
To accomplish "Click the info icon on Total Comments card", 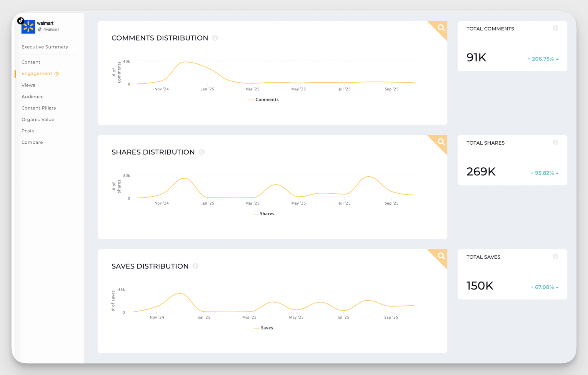I will point(555,28).
